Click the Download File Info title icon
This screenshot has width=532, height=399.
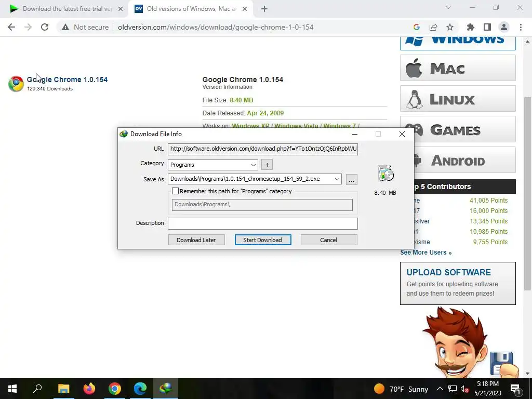click(124, 134)
